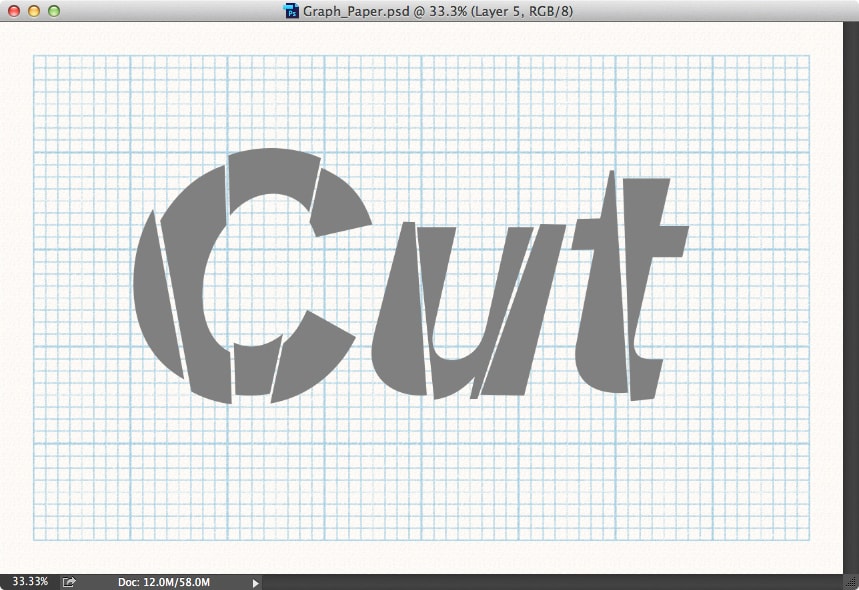Click the resize grip in the bottom-right corner
This screenshot has height=590, width=859.
tap(852, 583)
